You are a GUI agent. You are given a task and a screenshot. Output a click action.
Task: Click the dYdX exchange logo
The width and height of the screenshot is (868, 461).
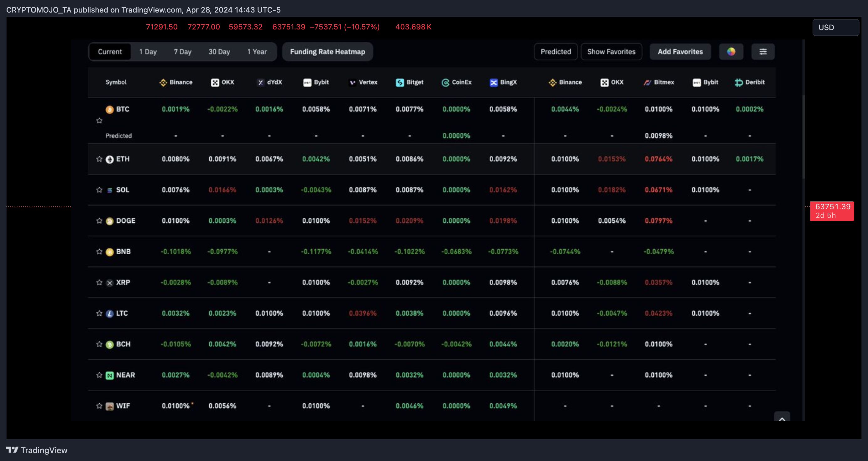point(260,82)
